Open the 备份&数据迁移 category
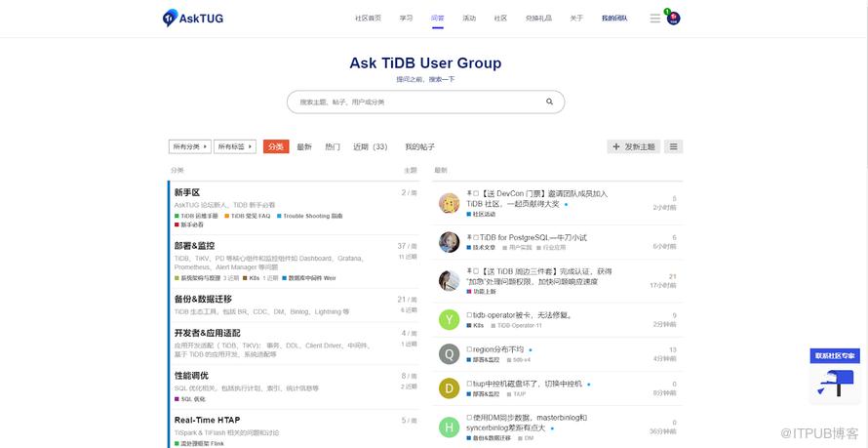The width and height of the screenshot is (868, 448). pyautogui.click(x=203, y=299)
